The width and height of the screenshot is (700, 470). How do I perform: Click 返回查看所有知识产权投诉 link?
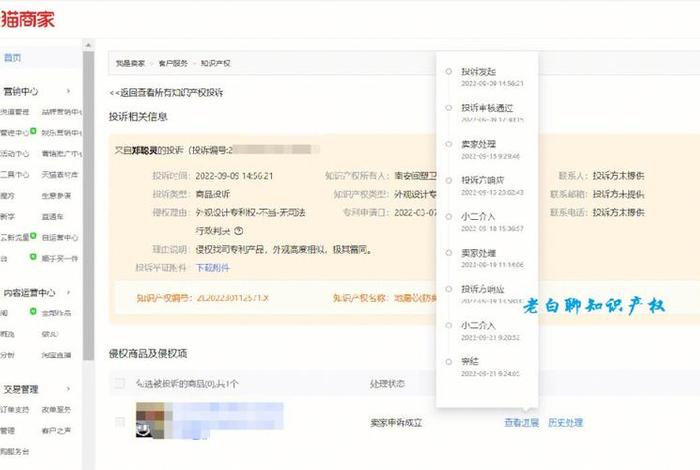click(166, 93)
